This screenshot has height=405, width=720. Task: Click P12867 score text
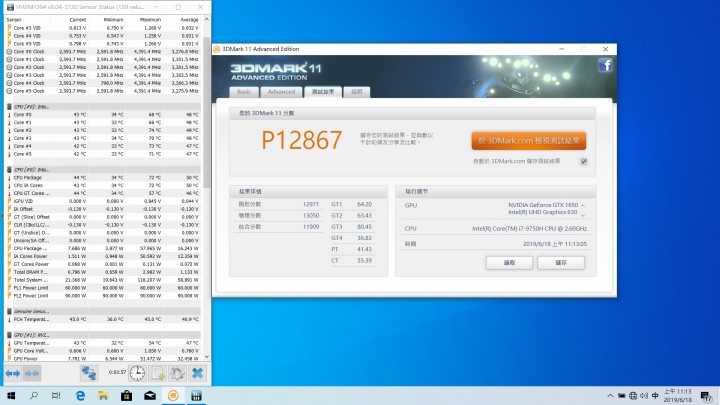tap(302, 140)
